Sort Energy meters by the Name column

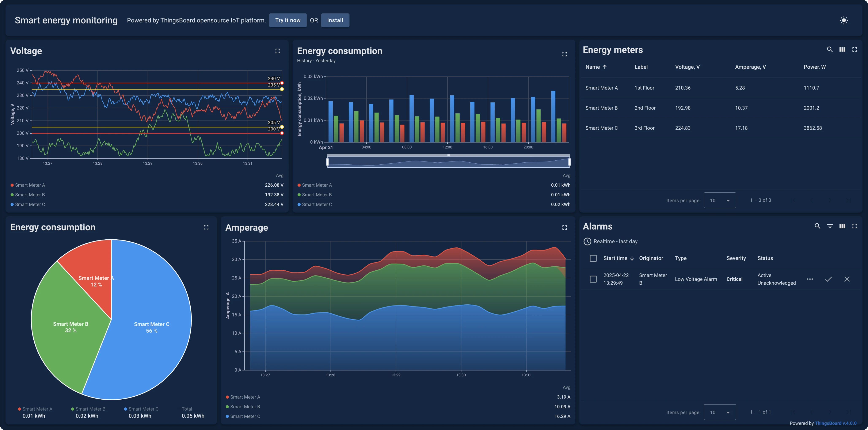tap(596, 67)
